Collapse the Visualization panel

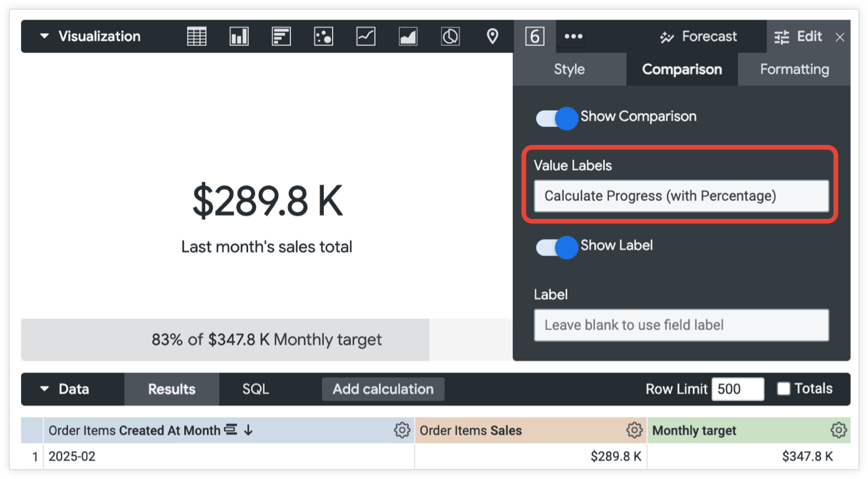[x=43, y=36]
